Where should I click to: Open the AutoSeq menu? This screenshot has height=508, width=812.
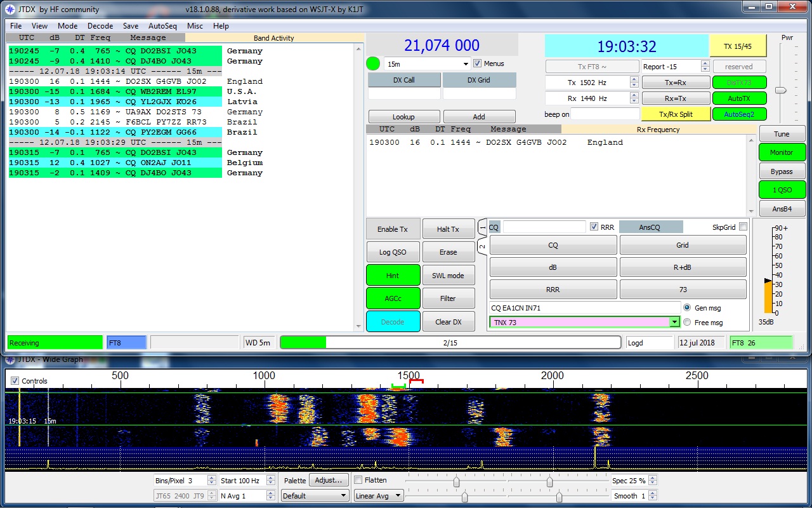pyautogui.click(x=162, y=26)
